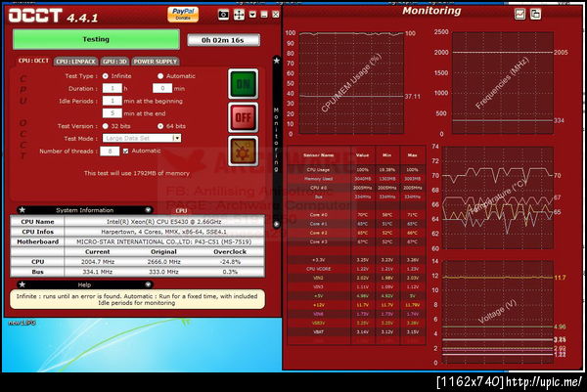Click the Number of threads field
The image size is (587, 392).
tap(110, 152)
